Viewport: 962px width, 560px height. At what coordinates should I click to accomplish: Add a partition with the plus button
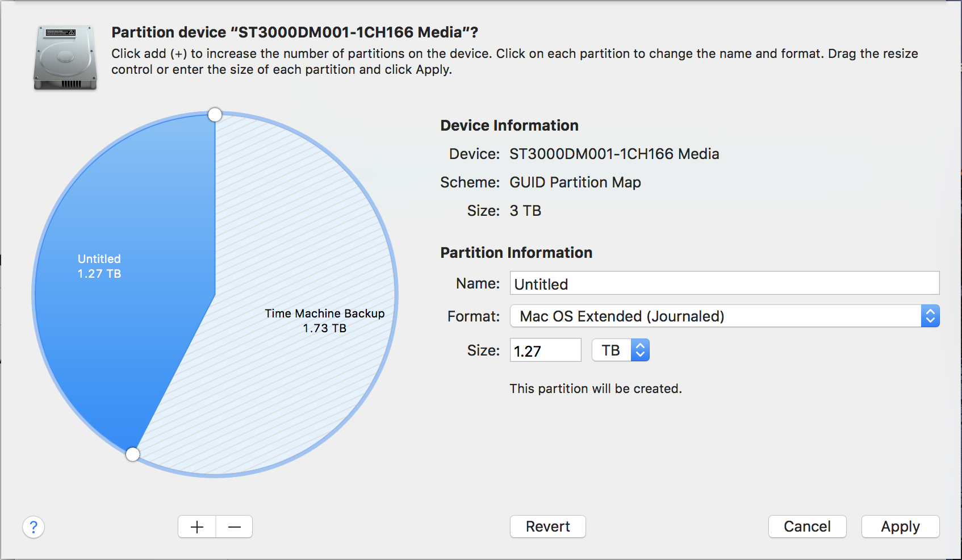pos(197,526)
